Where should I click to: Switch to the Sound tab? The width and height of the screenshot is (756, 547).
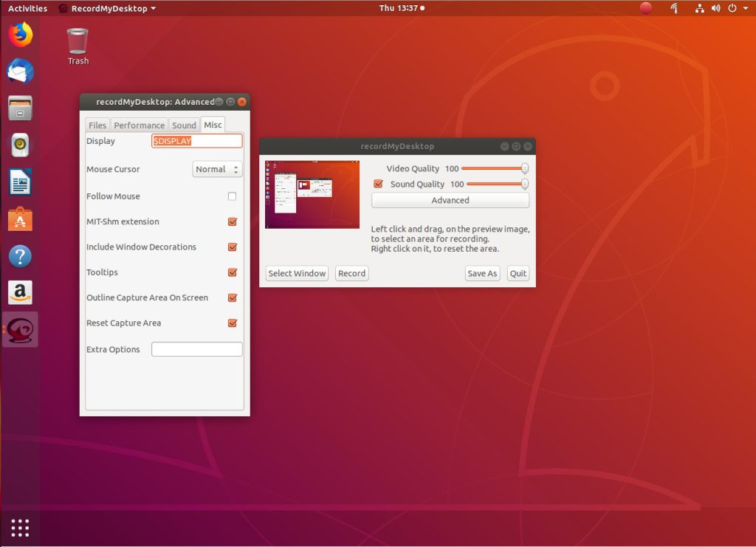tap(184, 125)
